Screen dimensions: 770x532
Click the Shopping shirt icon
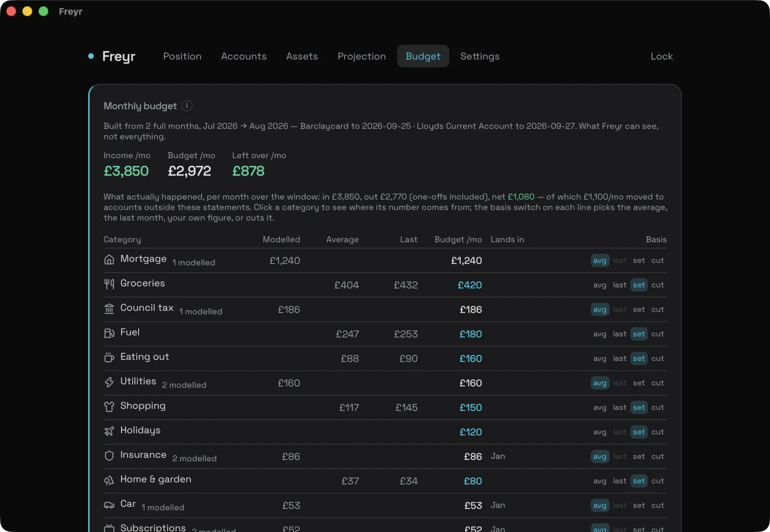(109, 407)
